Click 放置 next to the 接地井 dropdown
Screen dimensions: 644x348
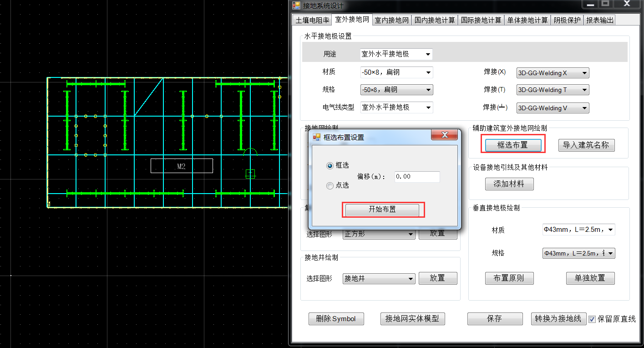pyautogui.click(x=437, y=278)
